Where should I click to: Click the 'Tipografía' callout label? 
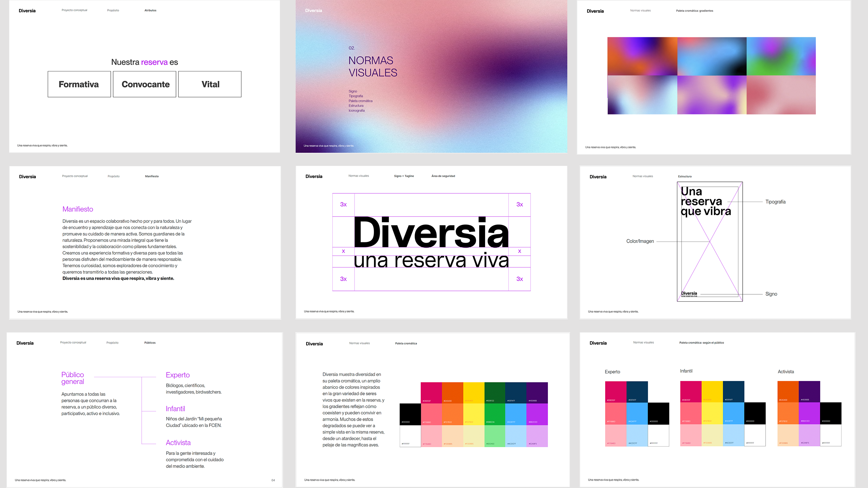point(775,202)
